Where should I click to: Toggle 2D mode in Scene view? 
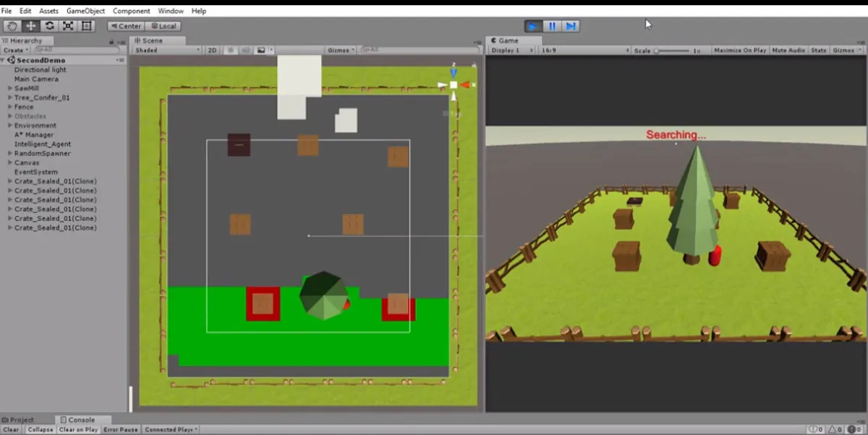pyautogui.click(x=213, y=51)
